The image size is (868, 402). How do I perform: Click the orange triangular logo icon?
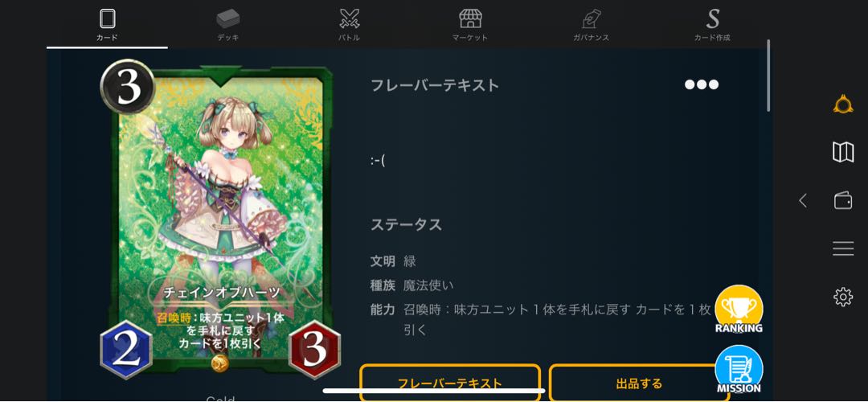pos(843,104)
